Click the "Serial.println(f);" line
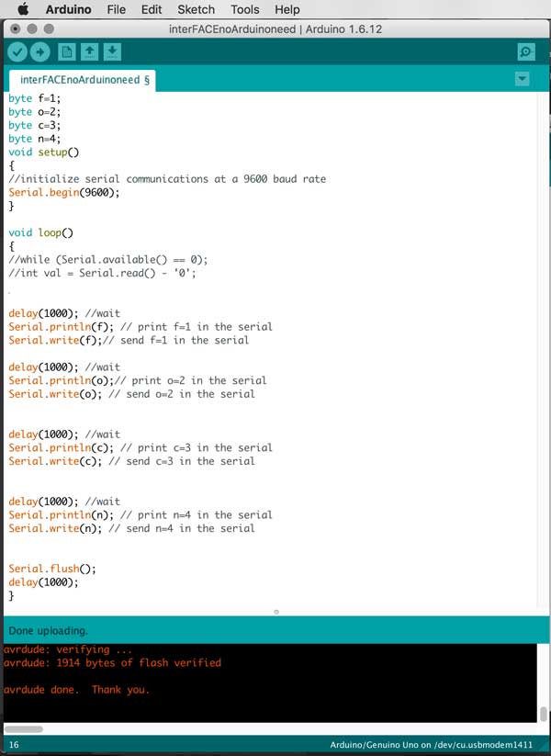 point(141,327)
